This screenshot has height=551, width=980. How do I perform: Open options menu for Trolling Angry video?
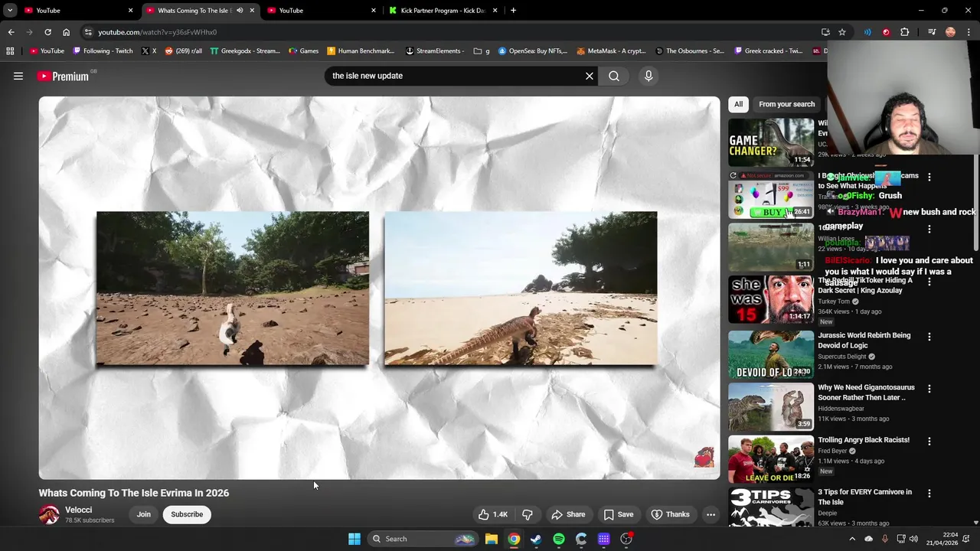[929, 442]
